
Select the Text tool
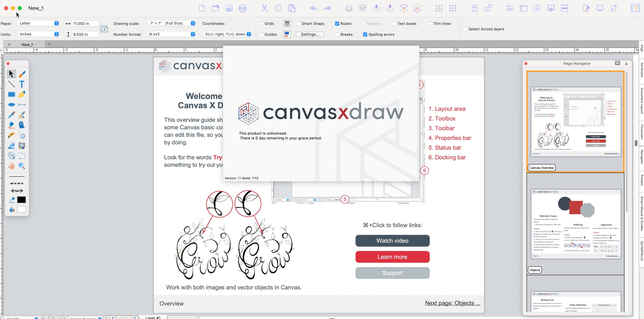[22, 84]
